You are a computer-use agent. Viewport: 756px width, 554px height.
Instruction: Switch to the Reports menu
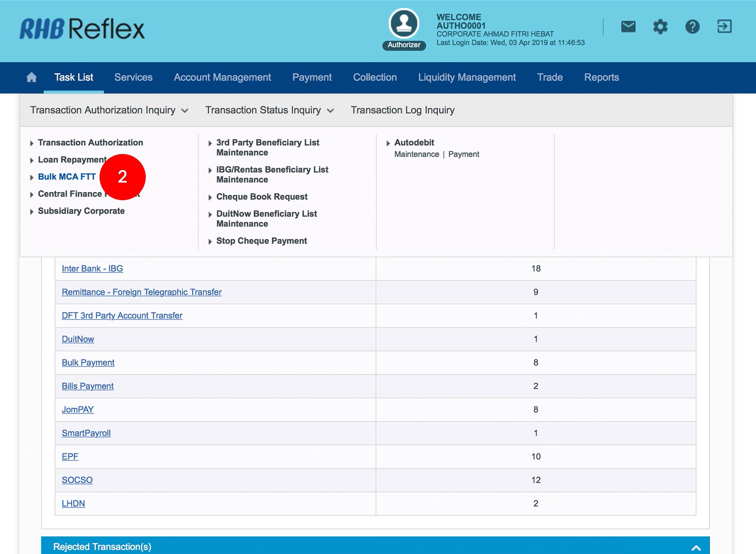coord(601,78)
